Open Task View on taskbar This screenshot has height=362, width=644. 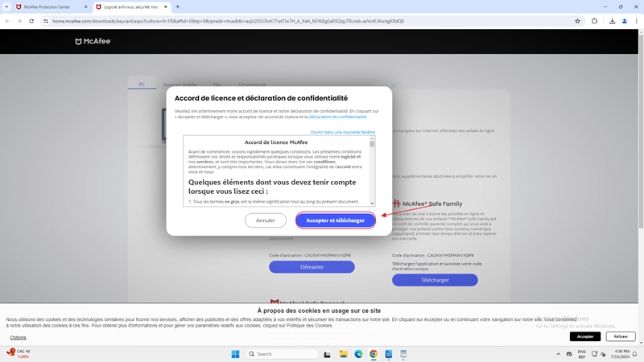pyautogui.click(x=328, y=354)
